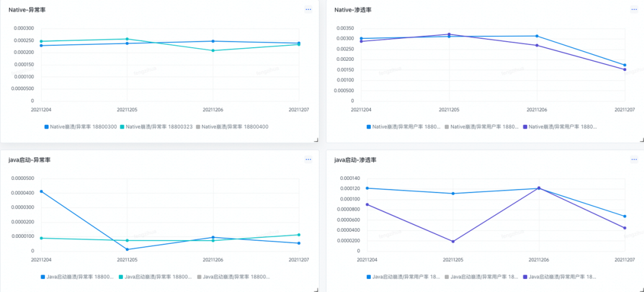Open more options menu for Native-渗透率 panel
This screenshot has height=292, width=644.
point(634,10)
